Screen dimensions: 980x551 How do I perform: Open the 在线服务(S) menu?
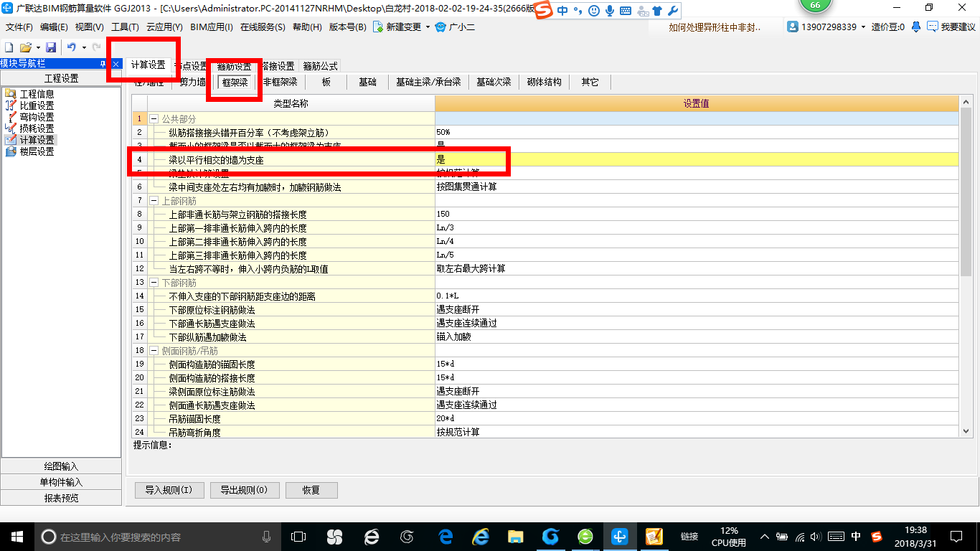263,27
